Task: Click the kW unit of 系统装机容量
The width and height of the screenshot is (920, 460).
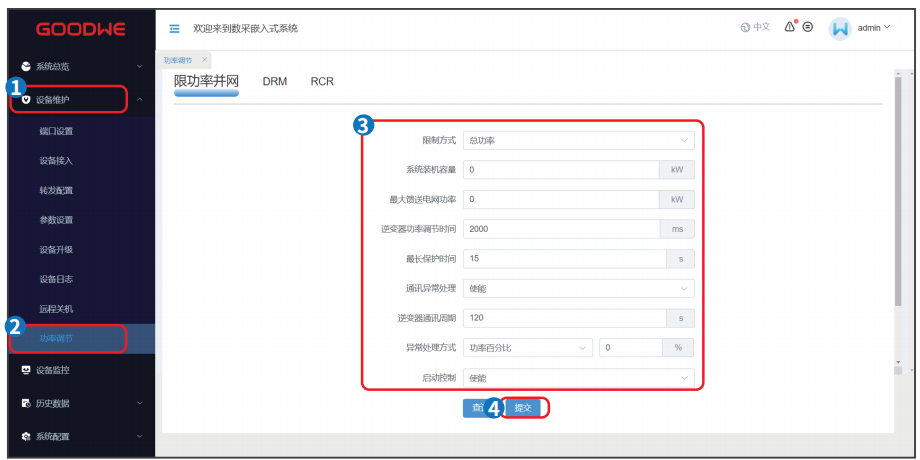Action: tap(678, 170)
